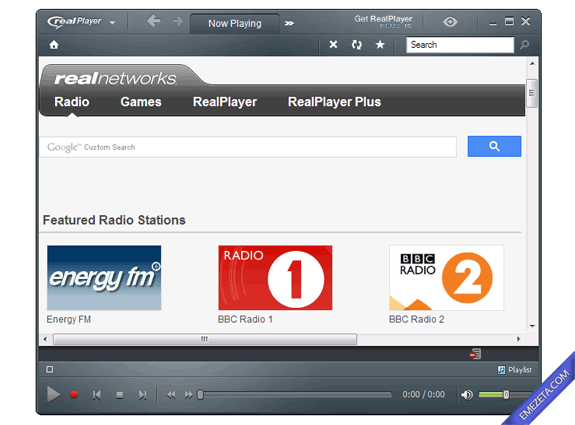Click the Get RealPlayer Plus link
The width and height of the screenshot is (575, 425).
383,22
